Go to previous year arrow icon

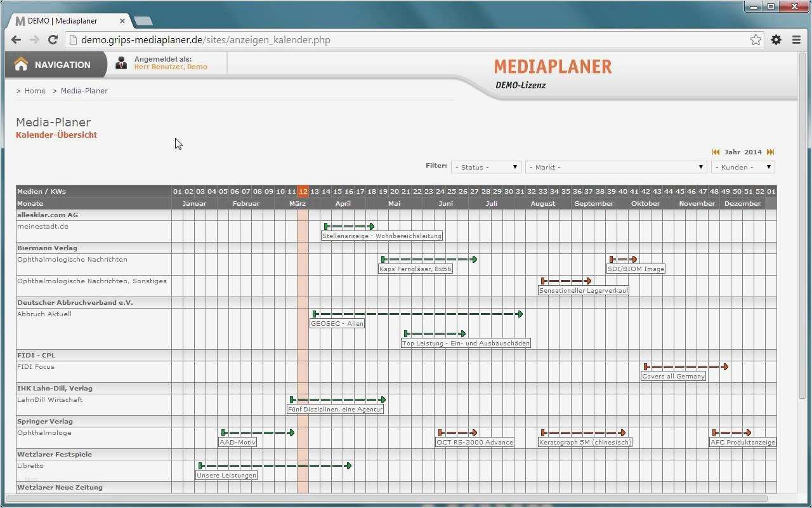pyautogui.click(x=716, y=152)
